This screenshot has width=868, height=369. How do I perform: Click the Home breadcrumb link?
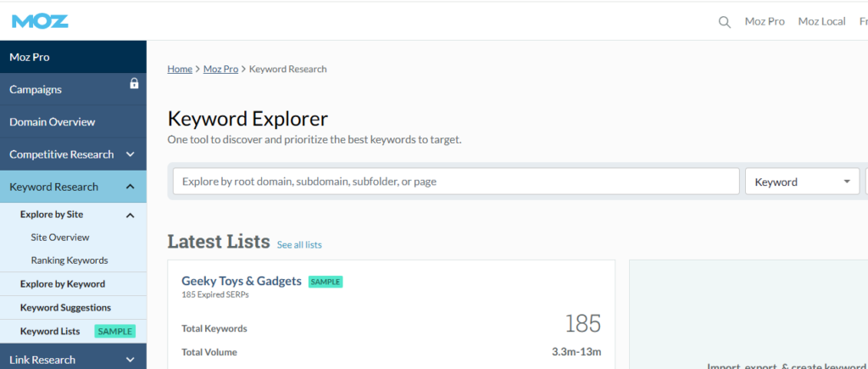click(180, 70)
